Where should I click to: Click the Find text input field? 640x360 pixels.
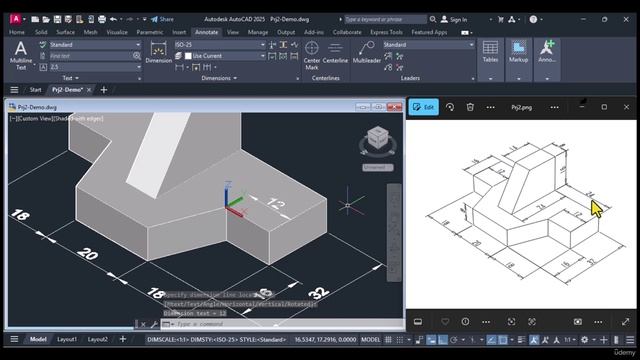pos(90,56)
